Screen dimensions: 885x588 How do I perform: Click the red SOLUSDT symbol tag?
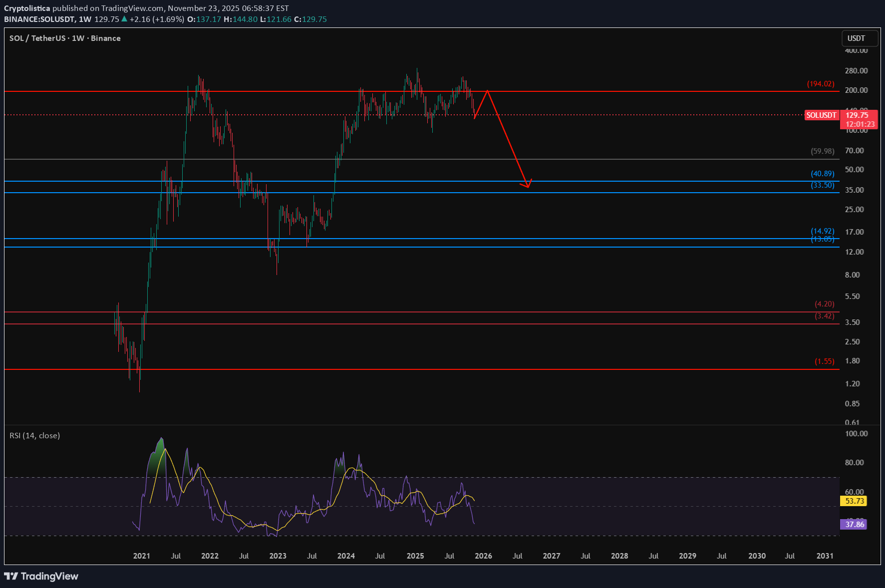tap(821, 115)
